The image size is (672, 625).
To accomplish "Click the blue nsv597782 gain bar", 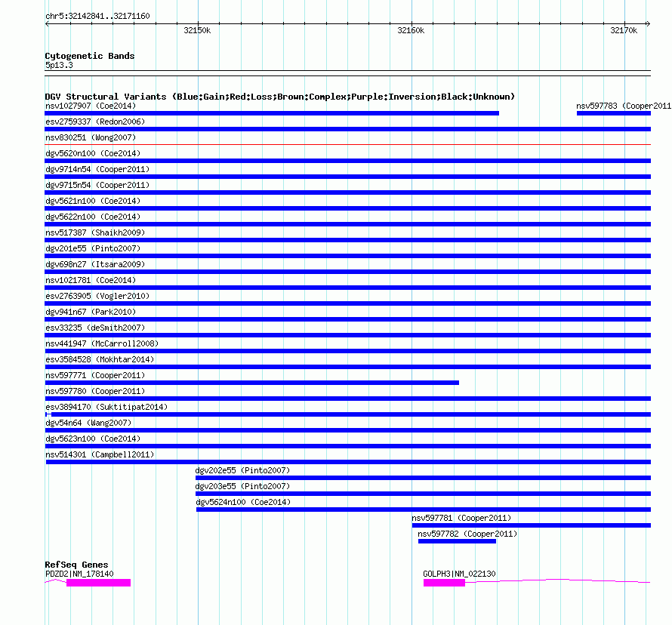I will pos(457,541).
